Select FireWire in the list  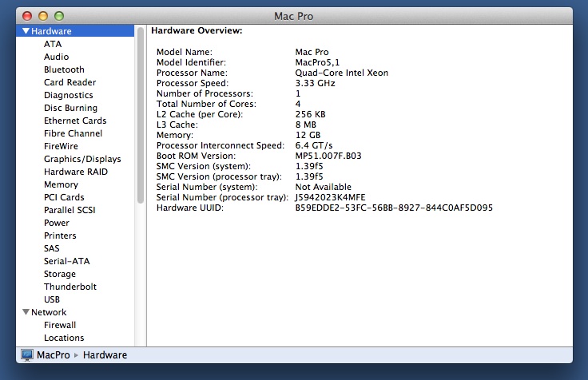(61, 146)
